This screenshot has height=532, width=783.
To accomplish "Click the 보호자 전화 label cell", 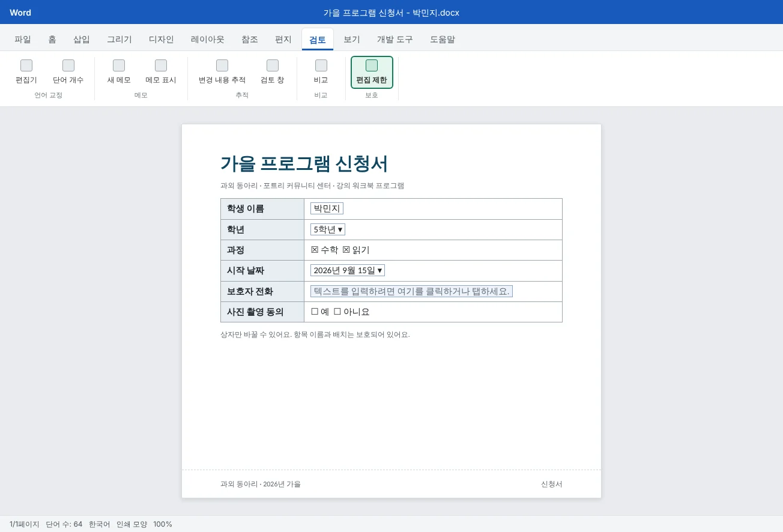I will (x=262, y=292).
